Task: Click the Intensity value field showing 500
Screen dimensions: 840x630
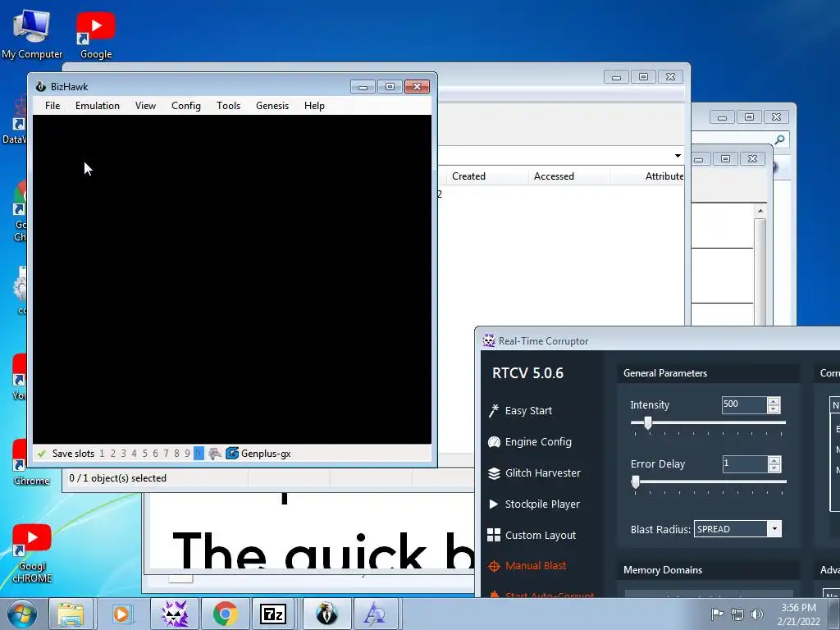Action: (x=744, y=405)
